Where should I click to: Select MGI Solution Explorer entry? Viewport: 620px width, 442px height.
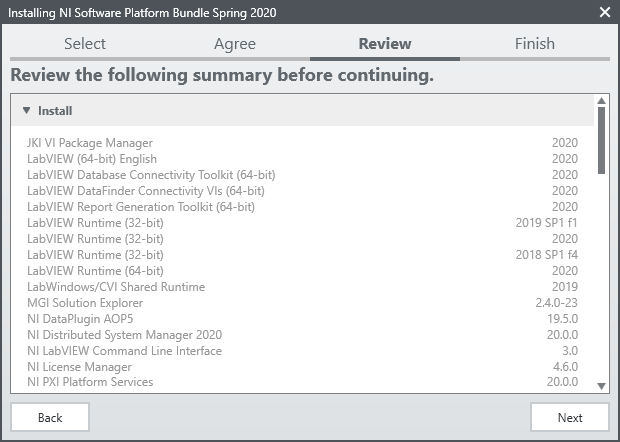click(302, 303)
